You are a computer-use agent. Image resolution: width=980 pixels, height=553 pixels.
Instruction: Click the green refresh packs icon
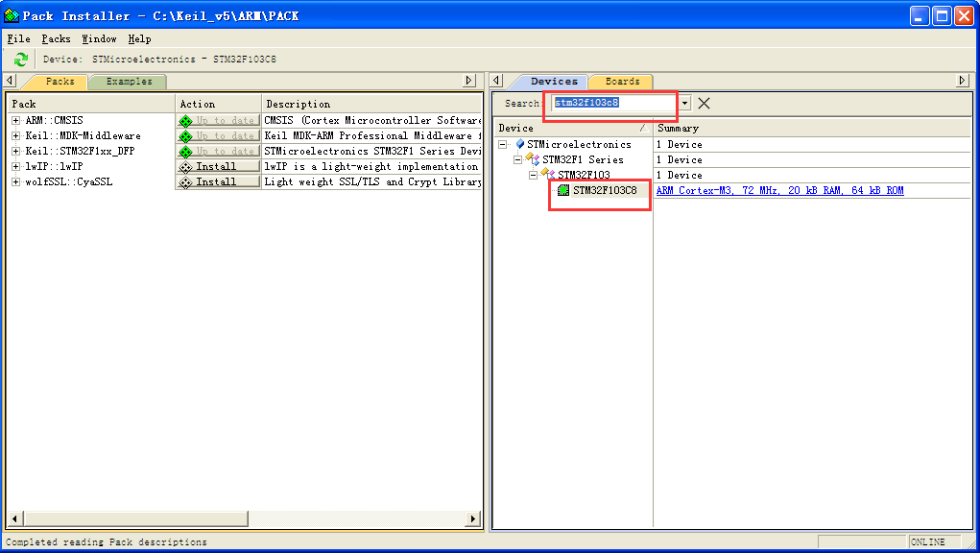pos(20,60)
